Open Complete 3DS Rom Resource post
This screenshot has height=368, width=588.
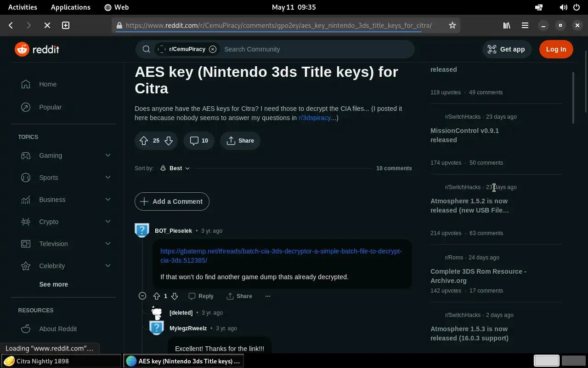click(478, 276)
